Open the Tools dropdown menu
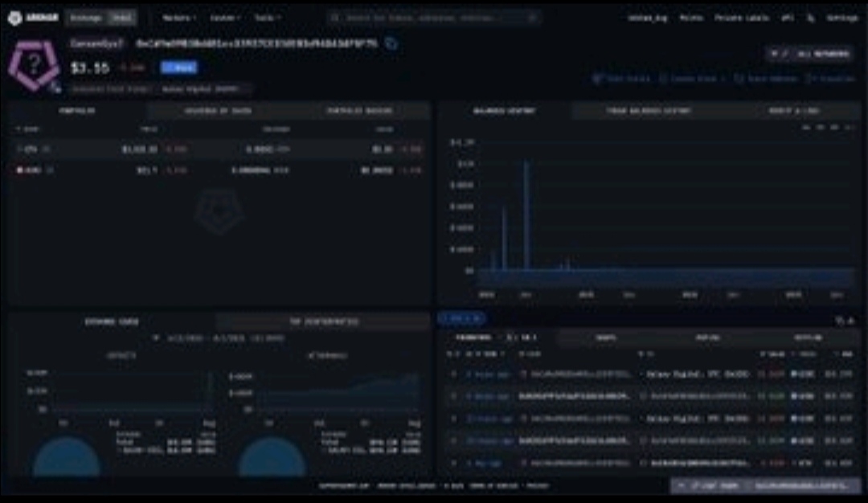868x503 pixels. pos(268,18)
